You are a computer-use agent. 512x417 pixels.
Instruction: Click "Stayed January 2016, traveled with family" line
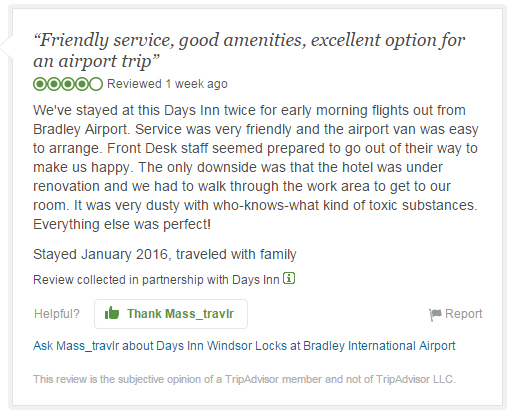[165, 254]
